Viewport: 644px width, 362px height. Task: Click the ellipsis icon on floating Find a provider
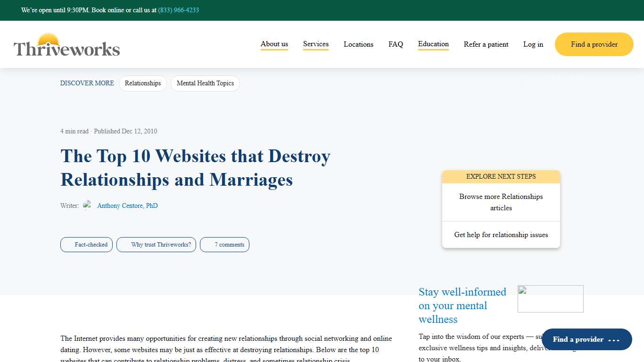click(x=614, y=340)
